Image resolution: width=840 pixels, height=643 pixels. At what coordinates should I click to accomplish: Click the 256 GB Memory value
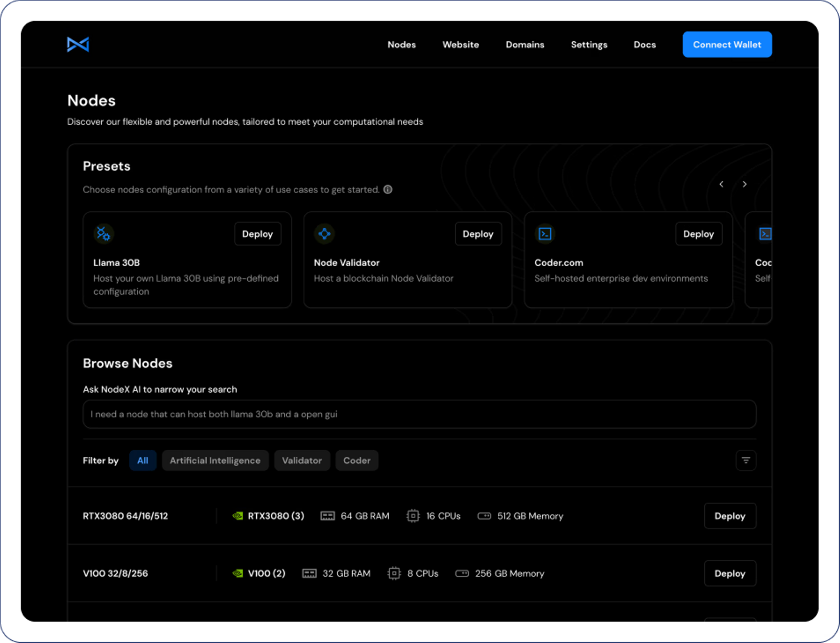[510, 573]
